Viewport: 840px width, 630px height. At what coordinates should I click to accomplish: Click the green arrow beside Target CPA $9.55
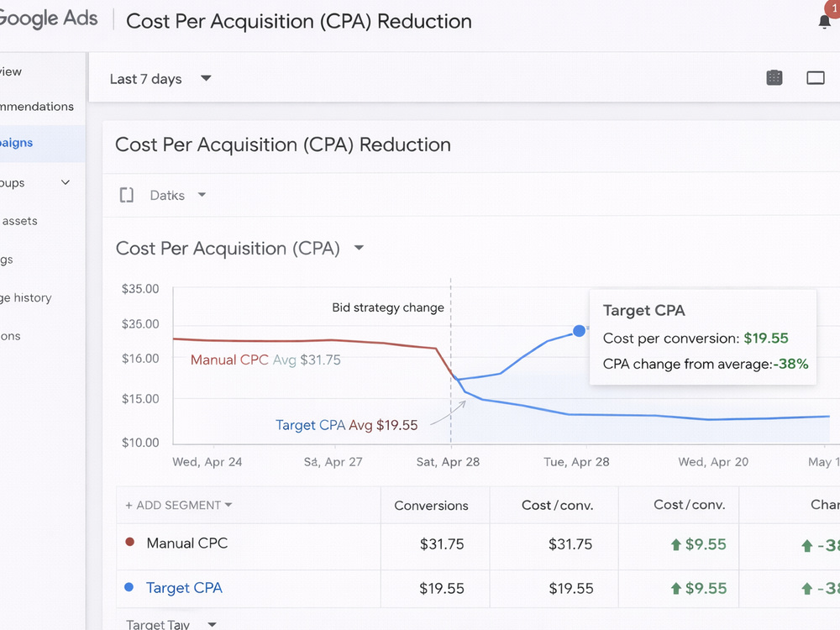click(675, 589)
